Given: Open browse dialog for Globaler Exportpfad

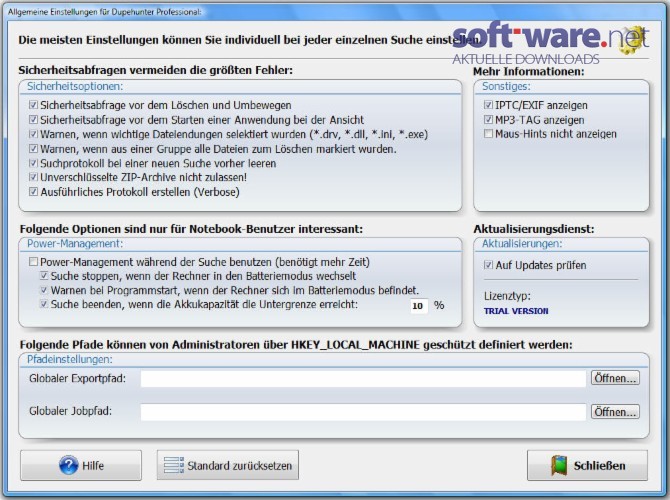Looking at the screenshot, I should coord(615,378).
